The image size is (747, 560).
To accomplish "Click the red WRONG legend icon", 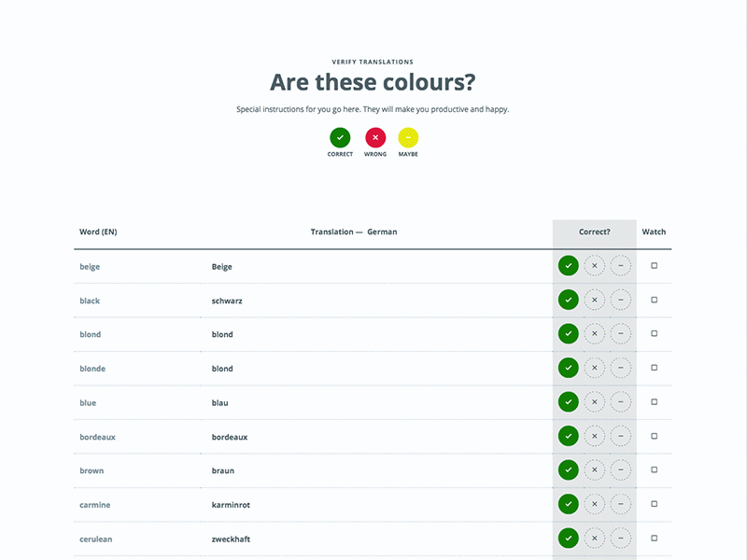I will coord(374,138).
